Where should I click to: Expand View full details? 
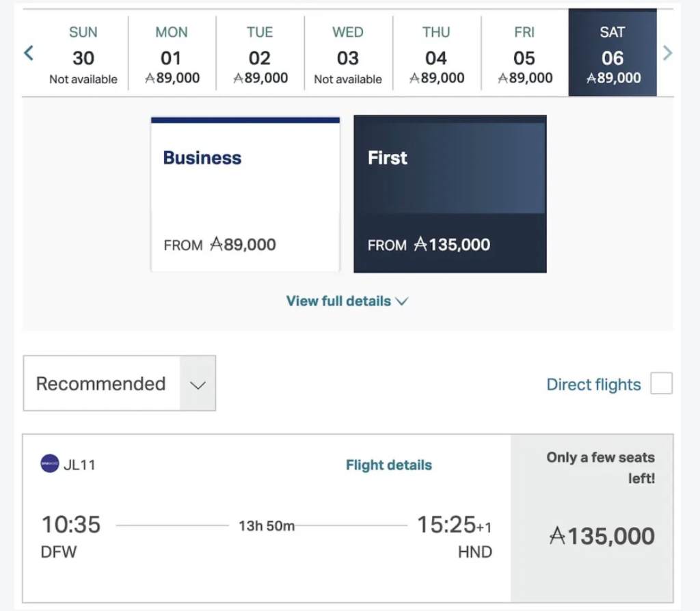click(347, 301)
